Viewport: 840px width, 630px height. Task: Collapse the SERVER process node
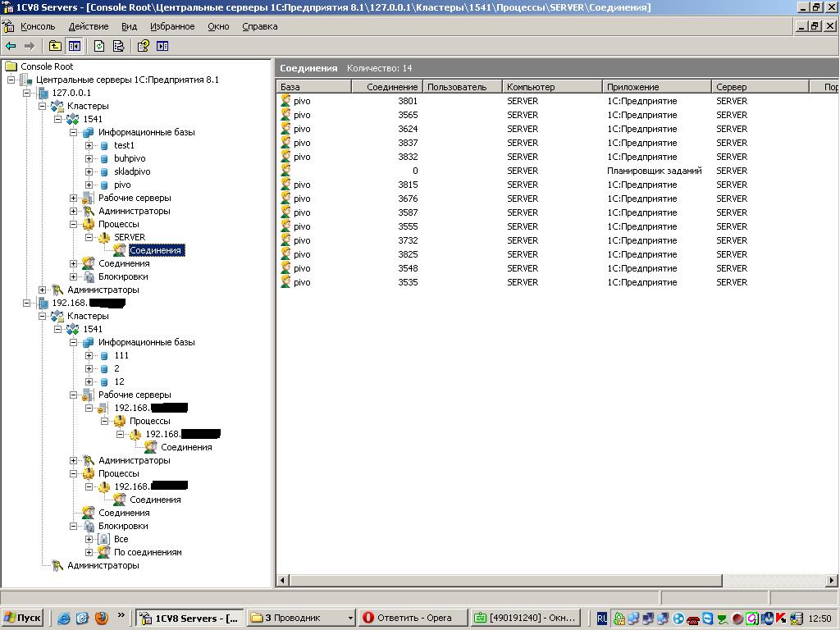click(x=89, y=237)
